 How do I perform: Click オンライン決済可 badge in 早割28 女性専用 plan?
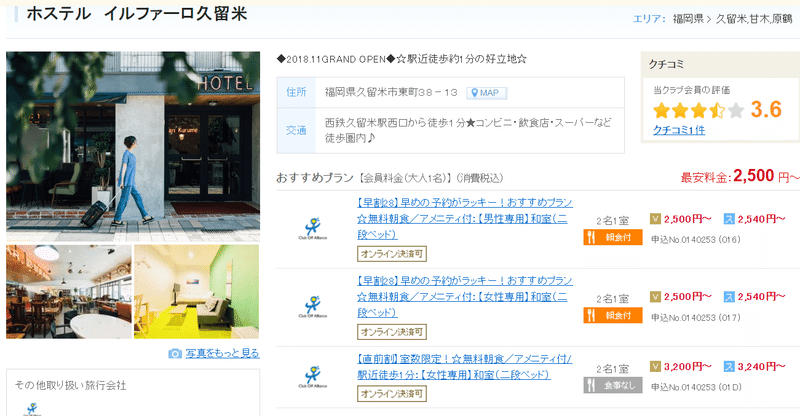click(x=392, y=332)
